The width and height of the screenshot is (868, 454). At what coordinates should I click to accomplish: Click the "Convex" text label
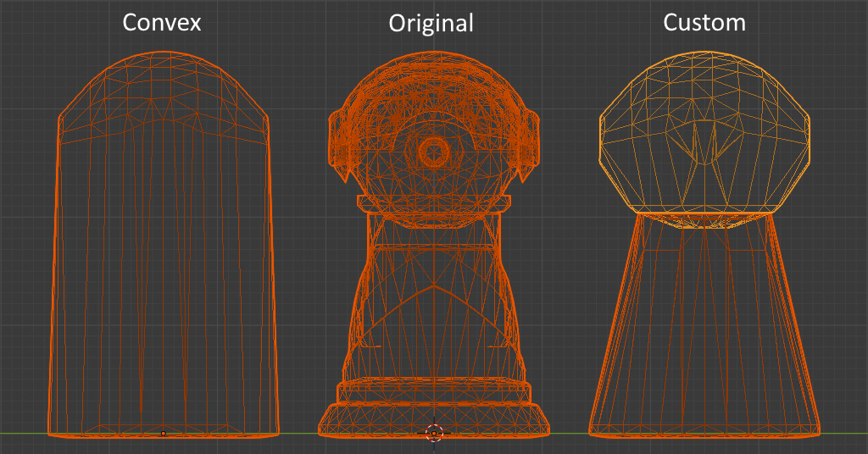click(162, 22)
